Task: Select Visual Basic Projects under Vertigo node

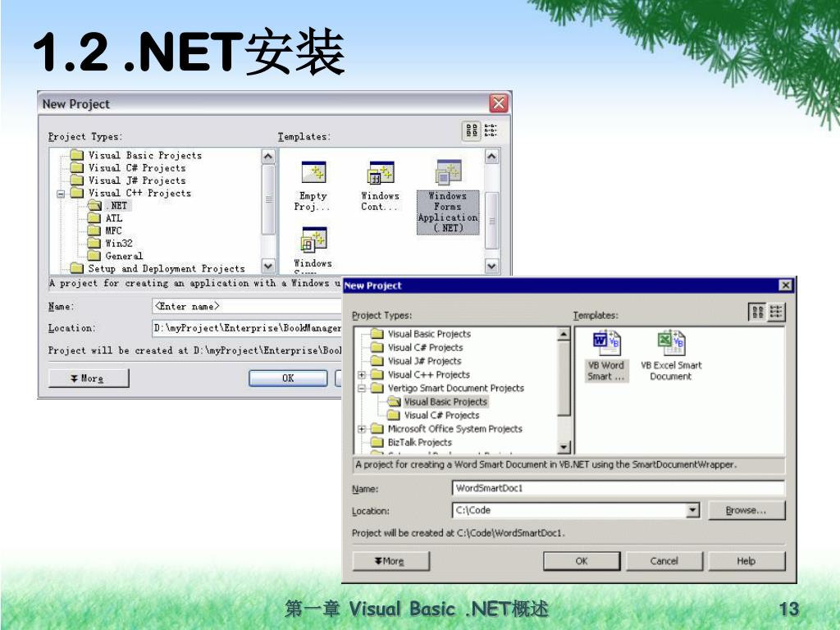Action: (438, 402)
